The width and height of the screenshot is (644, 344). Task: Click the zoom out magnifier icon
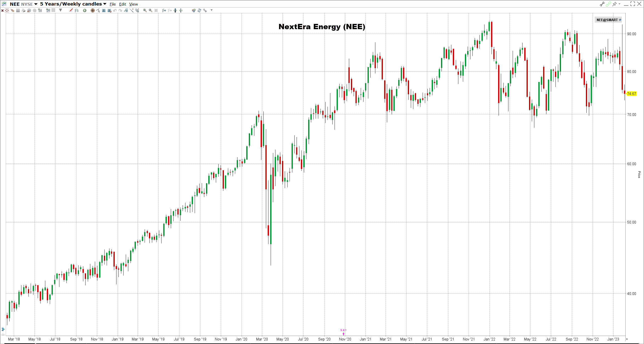(x=150, y=10)
